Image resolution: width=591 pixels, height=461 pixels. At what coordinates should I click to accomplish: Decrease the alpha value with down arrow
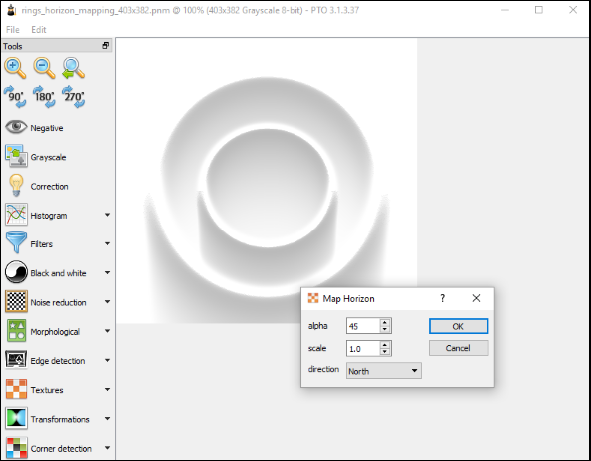point(384,329)
